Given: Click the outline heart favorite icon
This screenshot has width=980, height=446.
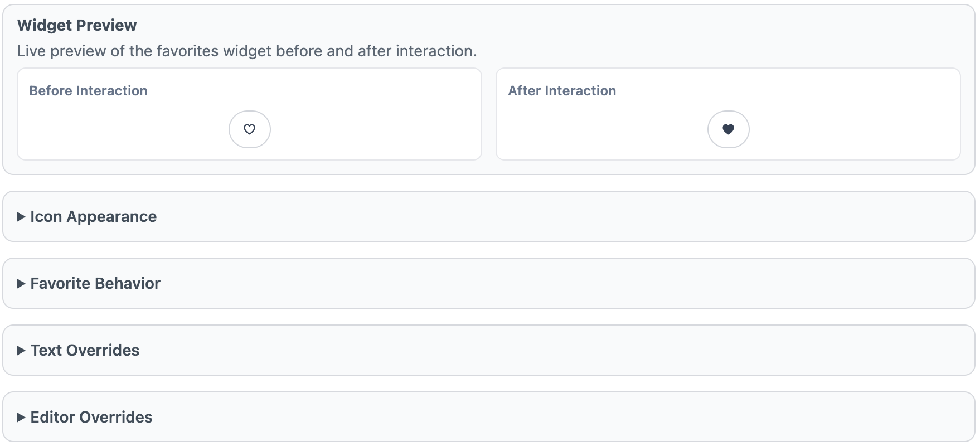Looking at the screenshot, I should pos(250,129).
